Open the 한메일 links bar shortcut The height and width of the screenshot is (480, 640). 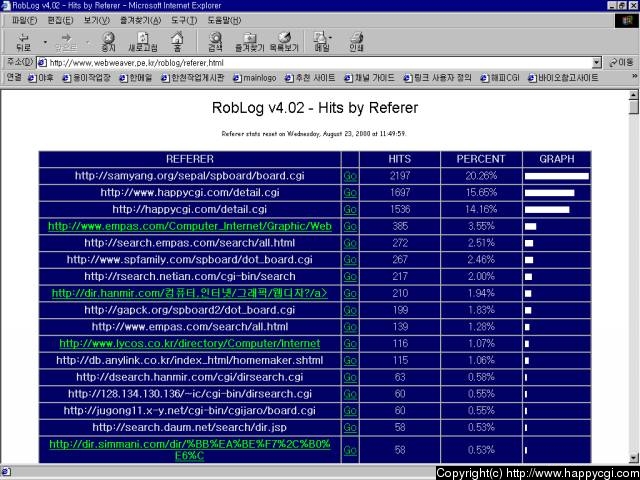(136, 78)
